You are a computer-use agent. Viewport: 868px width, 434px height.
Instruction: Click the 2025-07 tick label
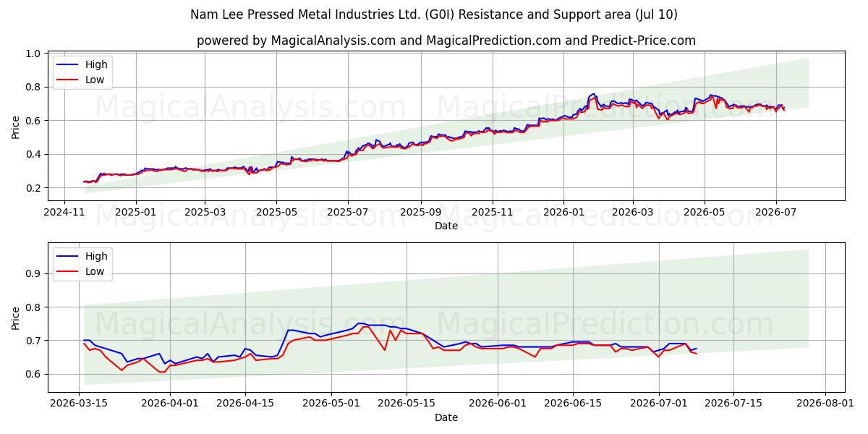[x=348, y=212]
